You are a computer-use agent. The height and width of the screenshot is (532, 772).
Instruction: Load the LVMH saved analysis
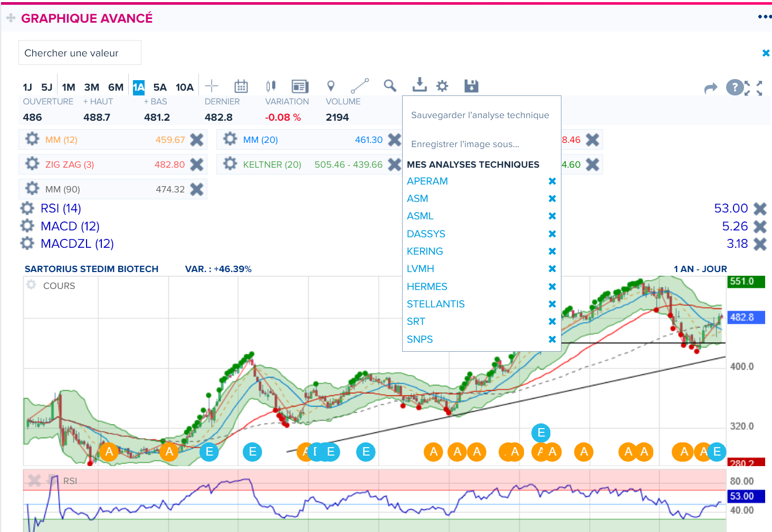click(x=421, y=269)
